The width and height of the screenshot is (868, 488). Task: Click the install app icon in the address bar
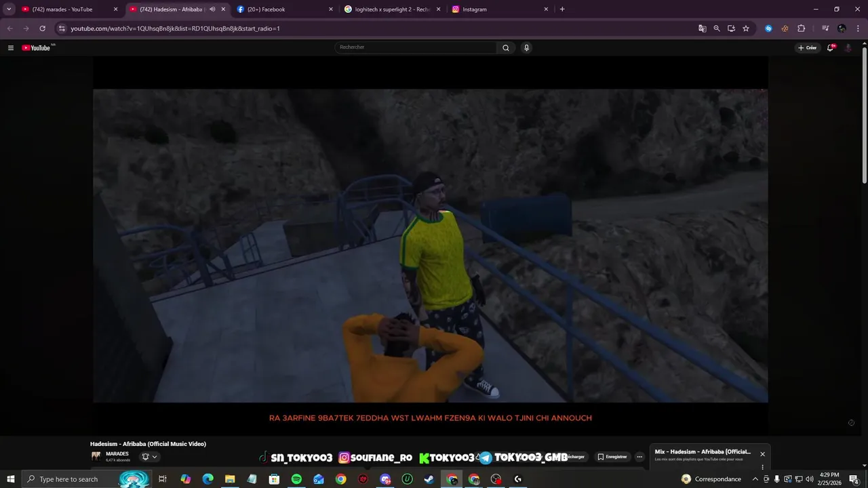tap(731, 28)
